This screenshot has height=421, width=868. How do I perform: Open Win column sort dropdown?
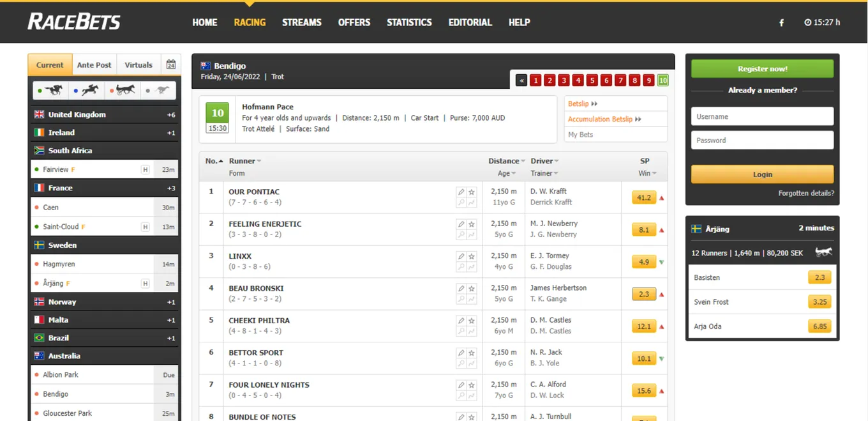[x=655, y=173]
